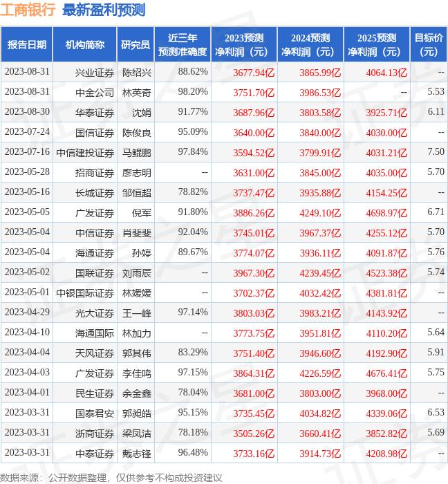Select institution 天风证券
Viewport: 448px width, 484px height.
(95, 353)
